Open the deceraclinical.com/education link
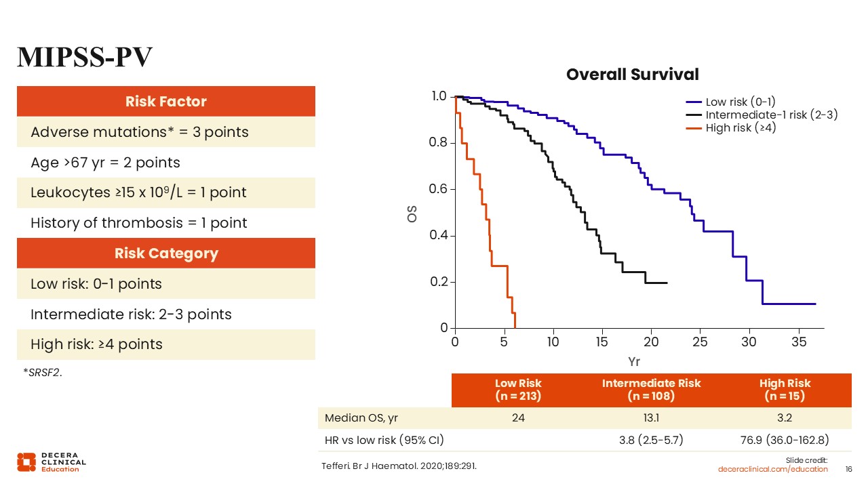This screenshot has height=488, width=868. click(x=773, y=469)
